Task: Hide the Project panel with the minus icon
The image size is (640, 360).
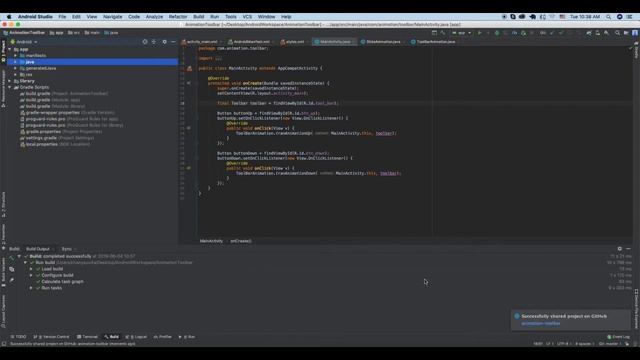Action: [x=173, y=42]
